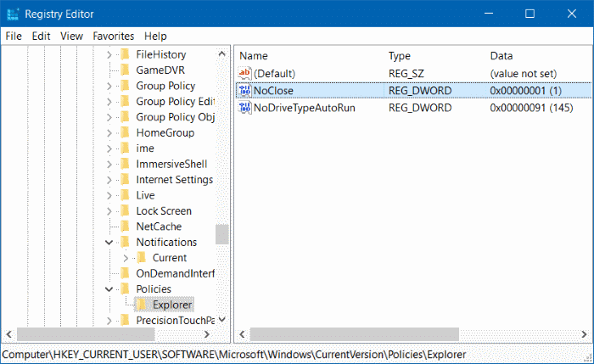Click the OnDemandInterf folder icon
Viewport: 594px width, 364px height.
(x=125, y=273)
